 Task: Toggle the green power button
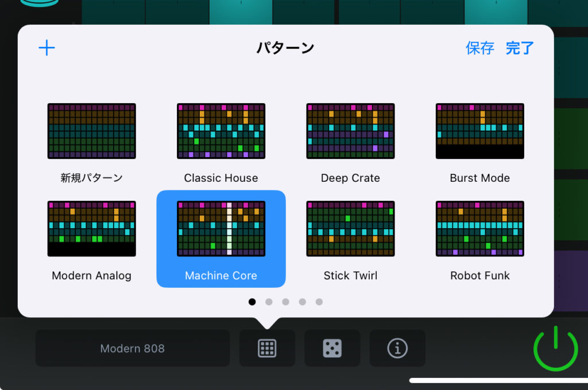555,348
